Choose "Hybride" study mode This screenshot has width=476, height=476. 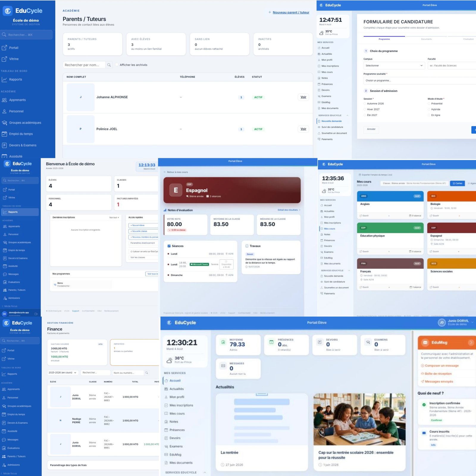[x=429, y=109]
